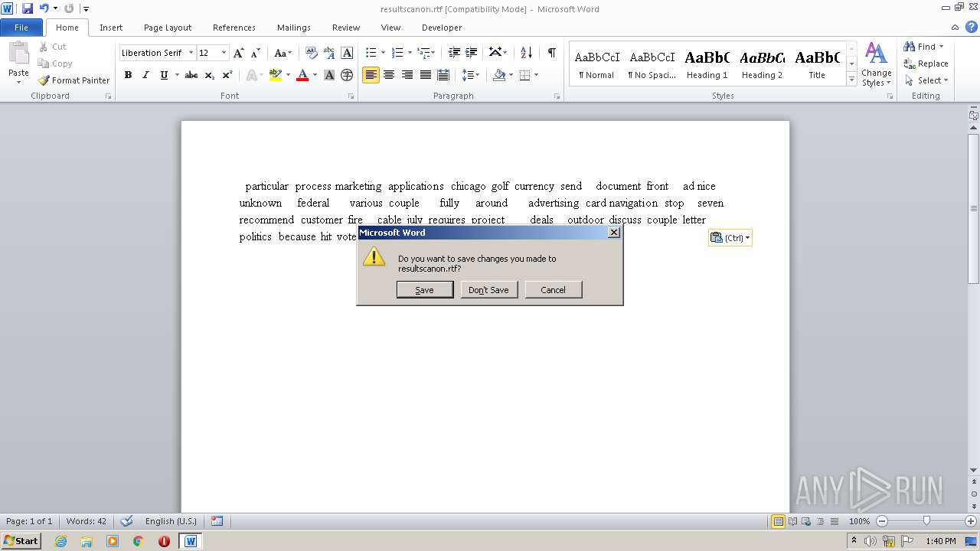Open Internet Explorer from the taskbar

[x=60, y=541]
